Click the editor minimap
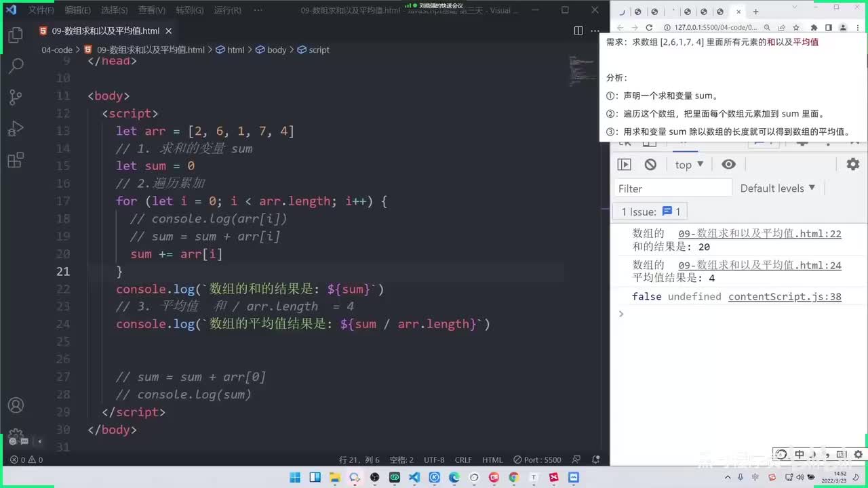This screenshot has height=488, width=868. pos(582,71)
